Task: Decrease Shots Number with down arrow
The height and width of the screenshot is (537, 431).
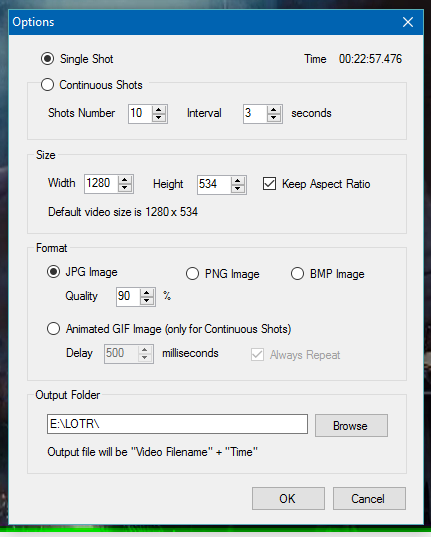Action: tap(159, 117)
